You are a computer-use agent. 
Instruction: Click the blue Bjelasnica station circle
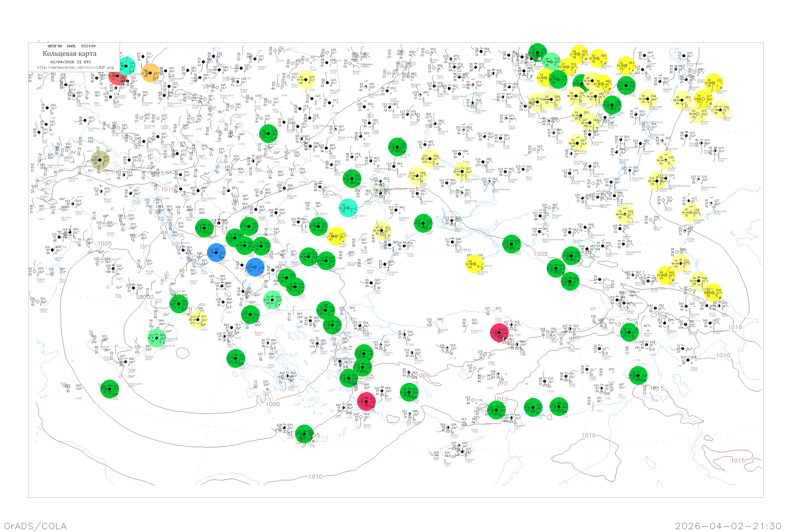coord(216,252)
